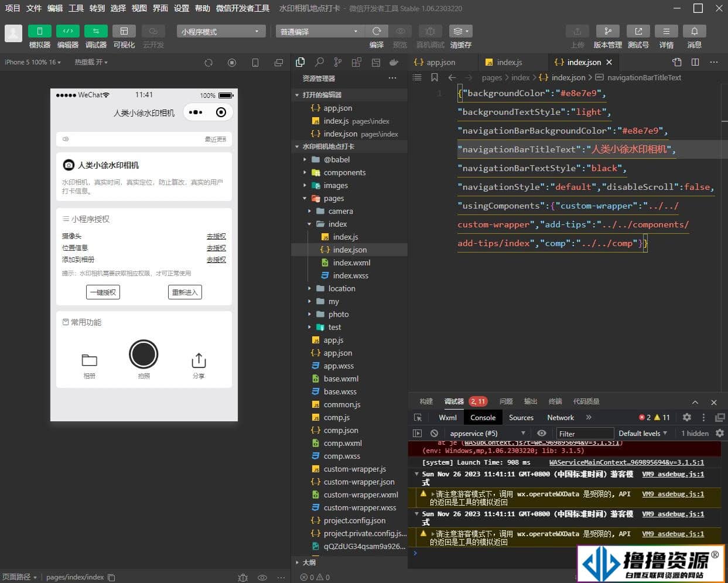
Task: Open 工具 menu
Action: click(x=76, y=8)
